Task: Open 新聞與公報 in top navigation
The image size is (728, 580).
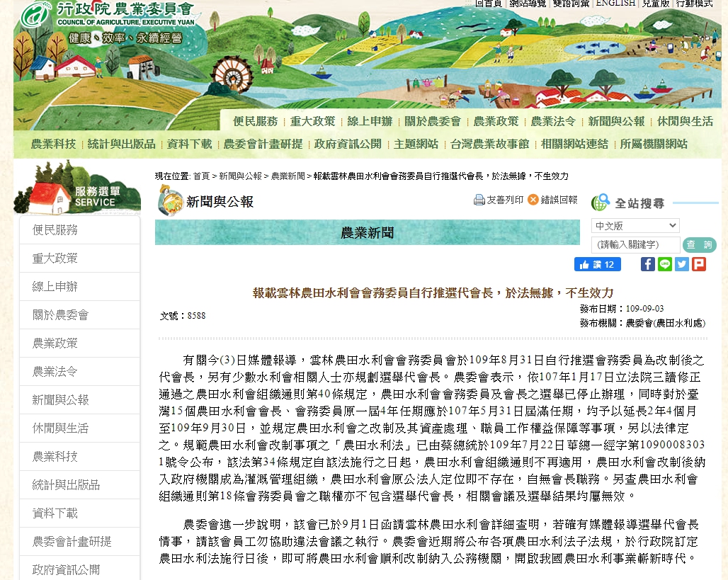Action: [616, 121]
